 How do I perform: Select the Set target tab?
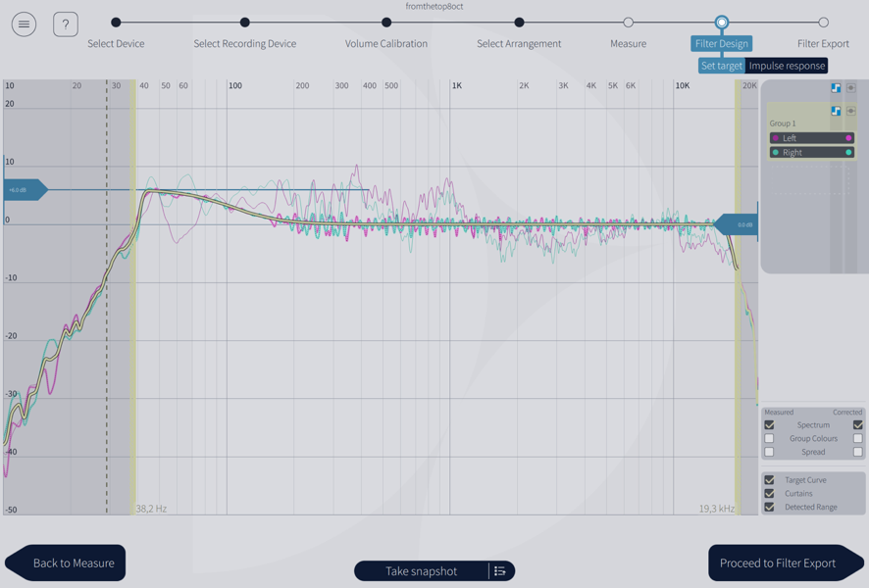tap(721, 66)
